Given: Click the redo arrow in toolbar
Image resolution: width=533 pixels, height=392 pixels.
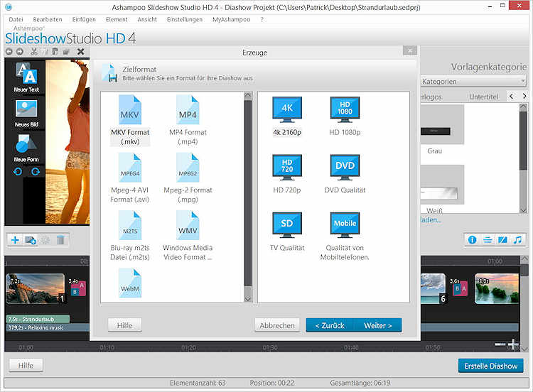Looking at the screenshot, I should tap(20, 52).
